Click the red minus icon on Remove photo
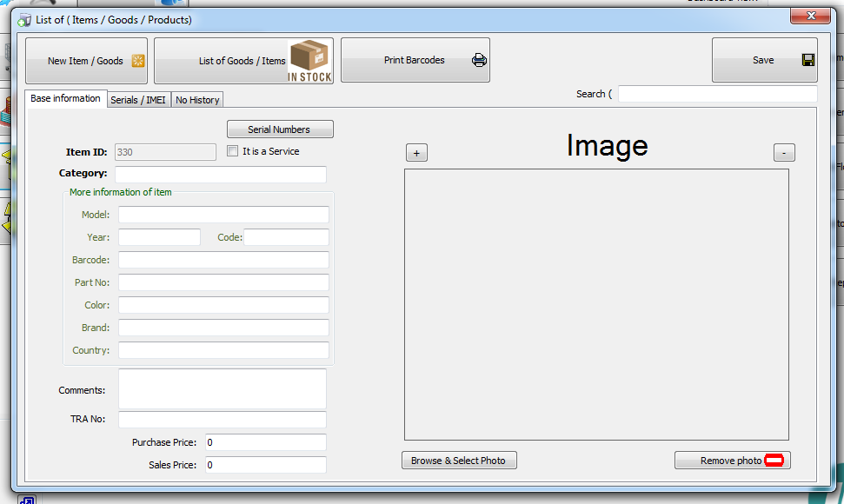The width and height of the screenshot is (844, 504). tap(774, 461)
